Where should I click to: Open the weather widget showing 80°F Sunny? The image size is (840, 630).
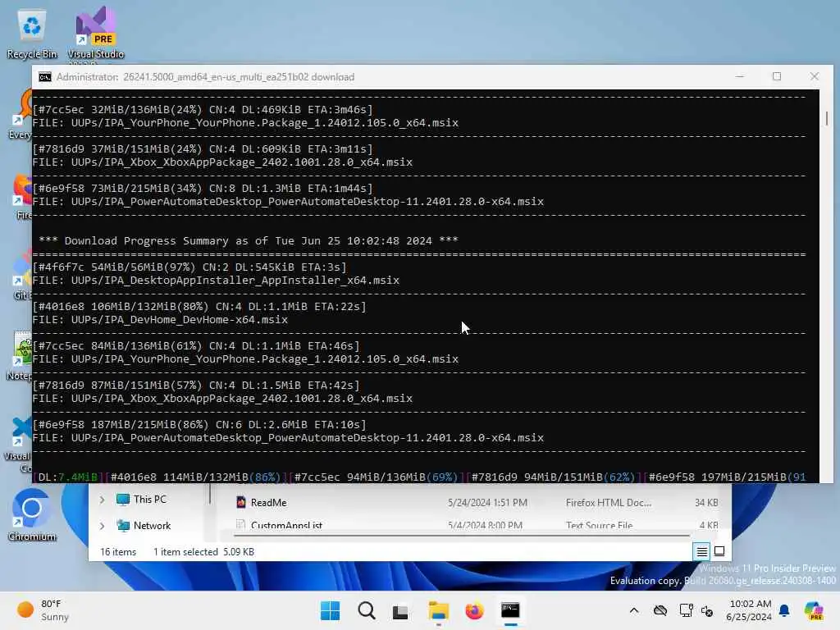[44, 610]
